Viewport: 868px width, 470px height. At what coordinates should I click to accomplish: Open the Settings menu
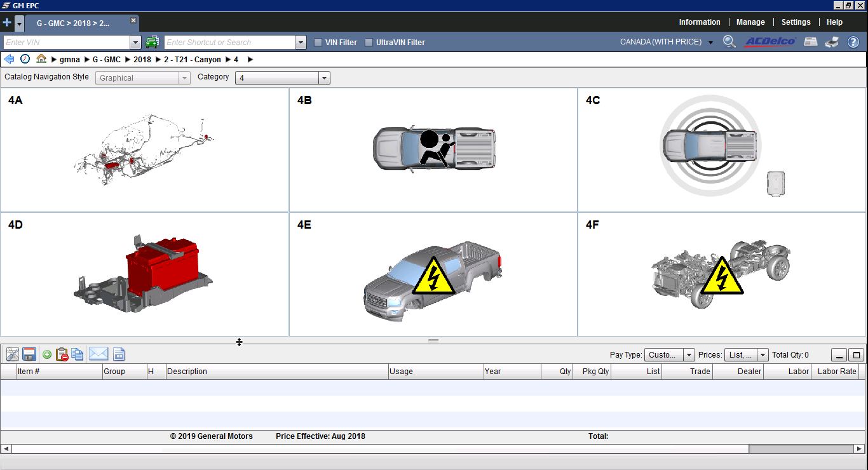pos(796,22)
